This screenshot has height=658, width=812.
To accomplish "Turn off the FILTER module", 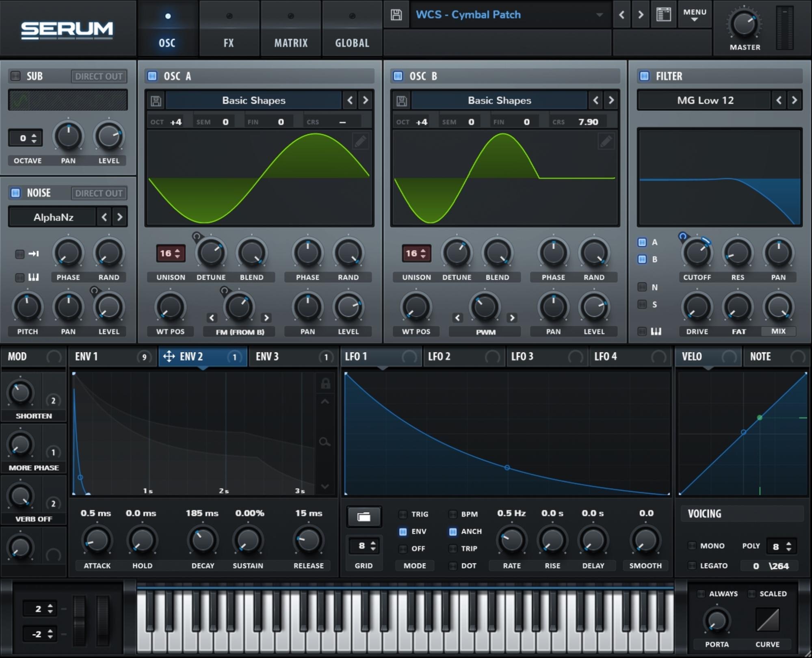I will [644, 76].
